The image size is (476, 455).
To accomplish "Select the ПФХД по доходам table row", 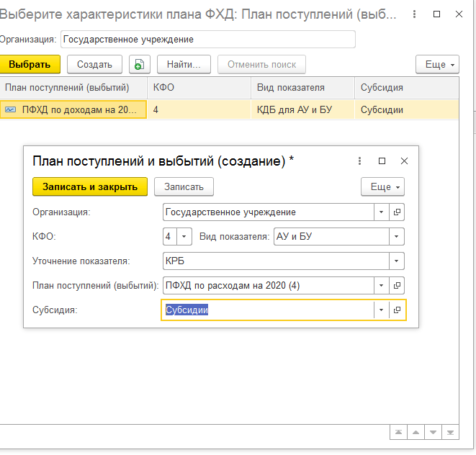I will (72, 110).
